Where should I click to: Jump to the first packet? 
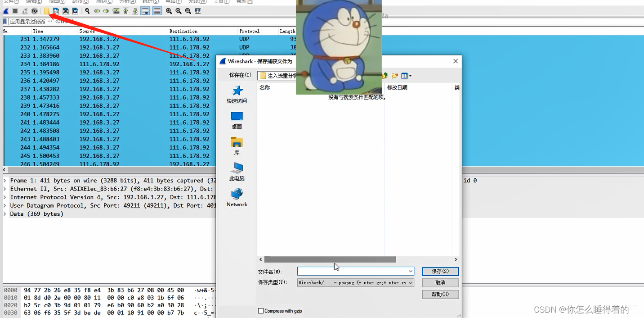pos(125,11)
